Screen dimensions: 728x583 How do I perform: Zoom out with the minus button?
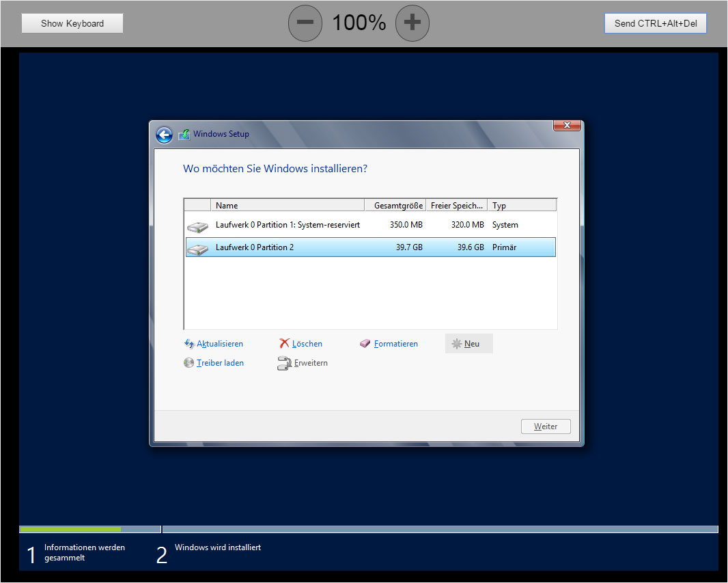305,23
